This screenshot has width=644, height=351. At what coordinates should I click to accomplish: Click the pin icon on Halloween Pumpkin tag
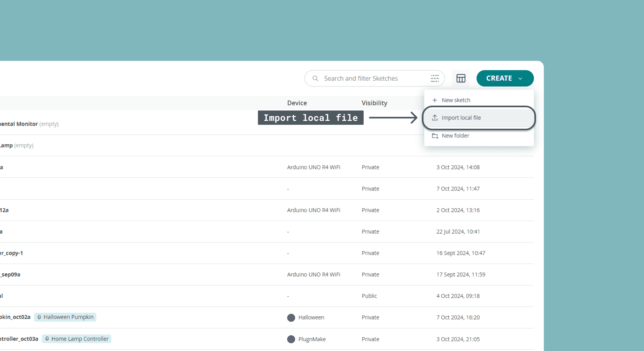point(39,317)
